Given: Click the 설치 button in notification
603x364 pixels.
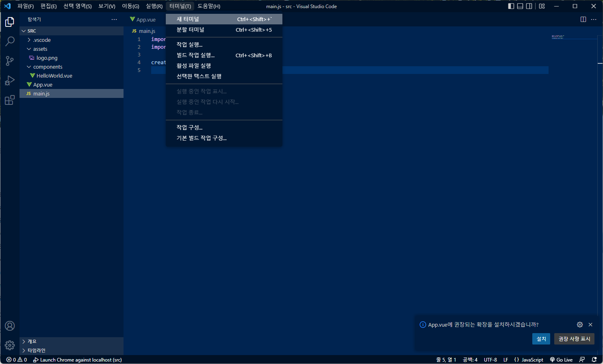Looking at the screenshot, I should click(541, 339).
